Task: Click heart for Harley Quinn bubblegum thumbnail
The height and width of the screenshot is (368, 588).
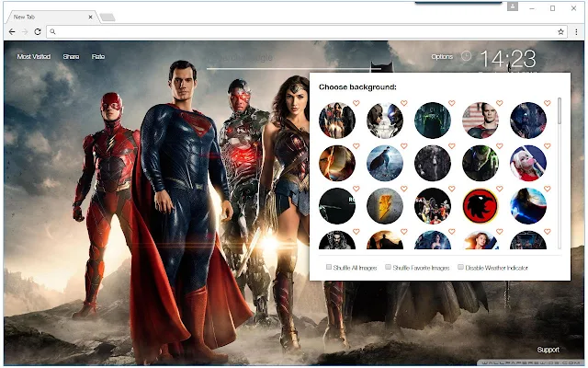Action: 548,145
